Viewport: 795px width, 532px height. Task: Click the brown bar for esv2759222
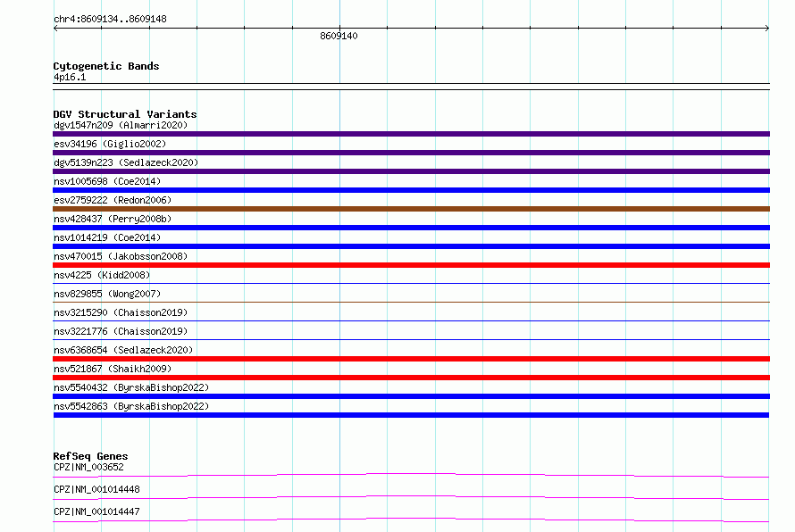(411, 209)
